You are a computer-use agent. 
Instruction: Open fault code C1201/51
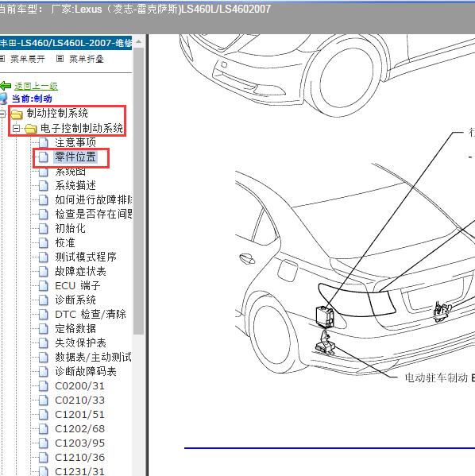pyautogui.click(x=79, y=414)
